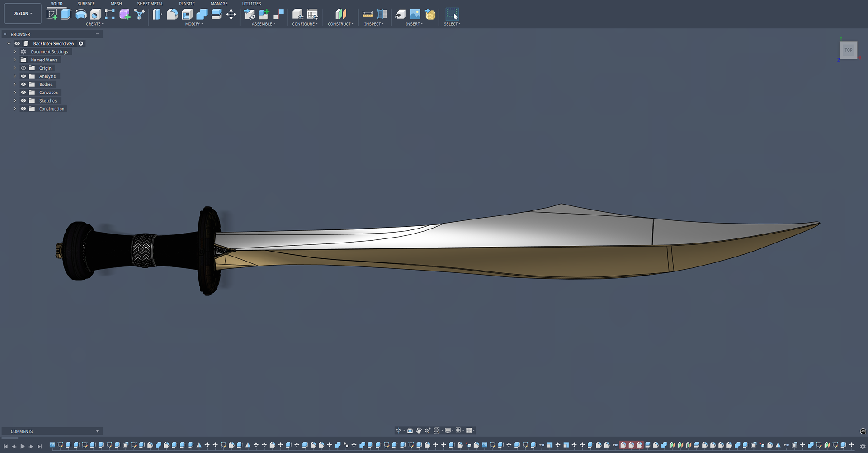The height and width of the screenshot is (453, 868).
Task: Open the Select dropdown menu
Action: (452, 24)
